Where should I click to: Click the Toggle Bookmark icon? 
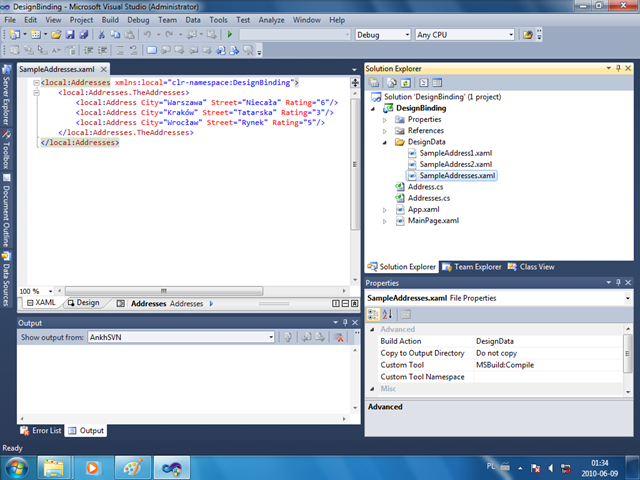(x=152, y=50)
